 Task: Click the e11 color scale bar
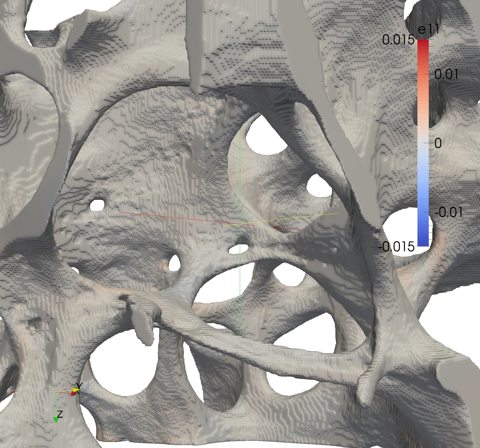[x=423, y=143]
